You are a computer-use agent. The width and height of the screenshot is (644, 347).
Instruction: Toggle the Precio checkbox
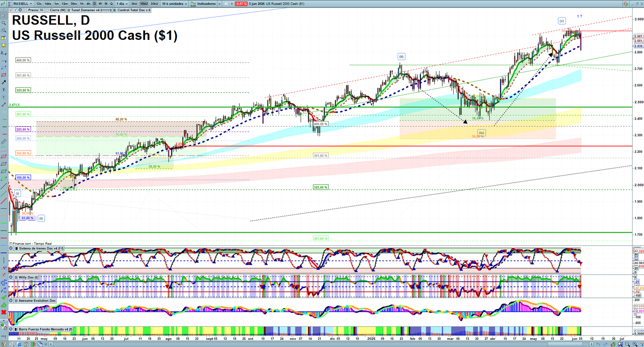(26, 10)
